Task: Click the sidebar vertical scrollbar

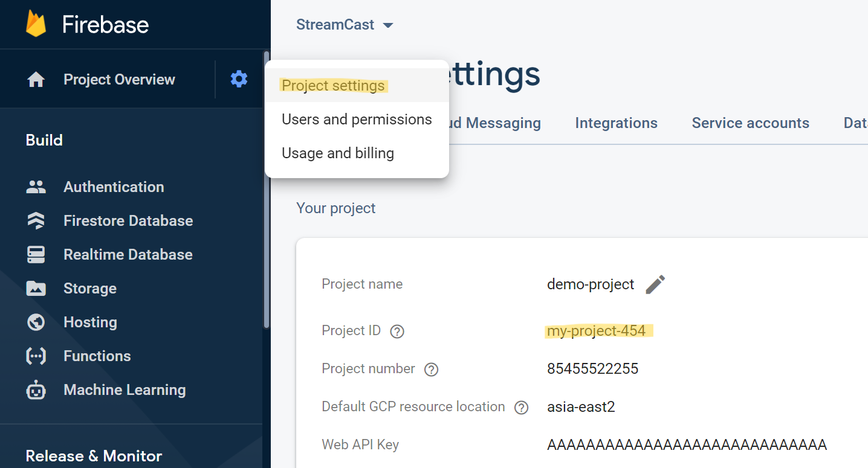Action: click(267, 190)
